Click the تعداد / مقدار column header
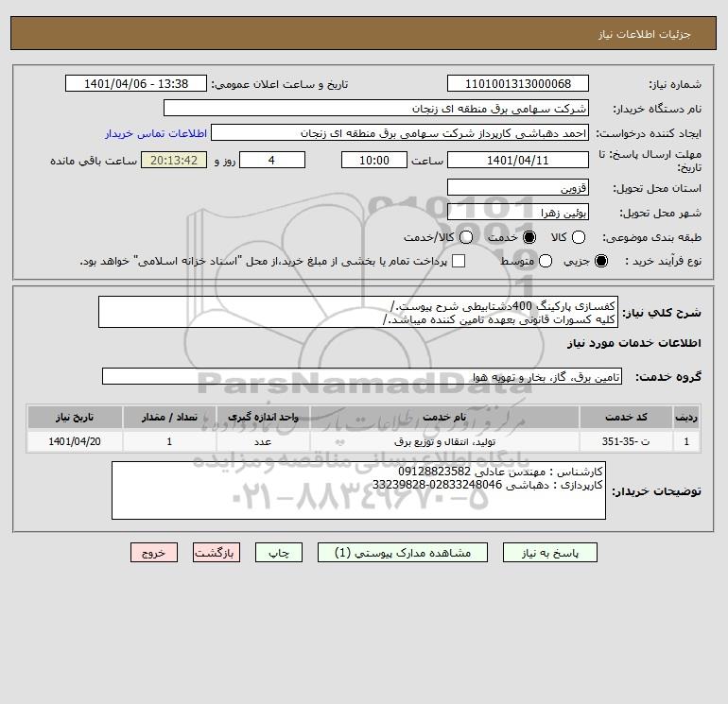 pyautogui.click(x=169, y=417)
